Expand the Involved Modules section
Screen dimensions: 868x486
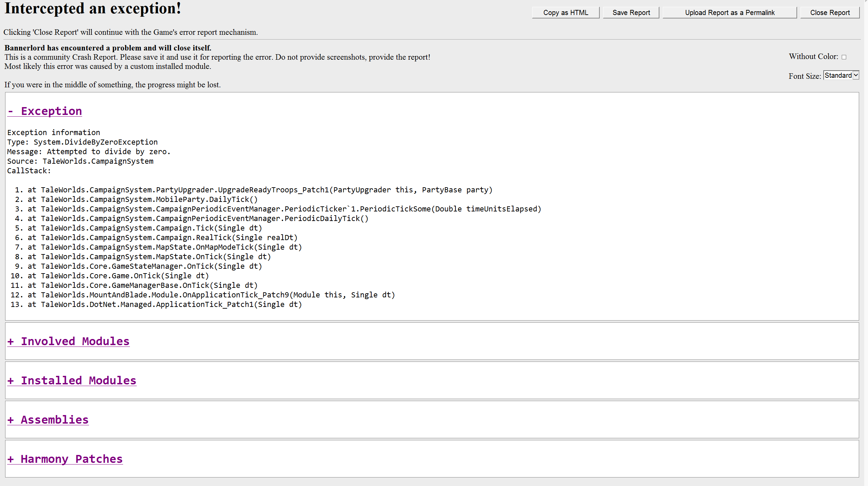69,341
